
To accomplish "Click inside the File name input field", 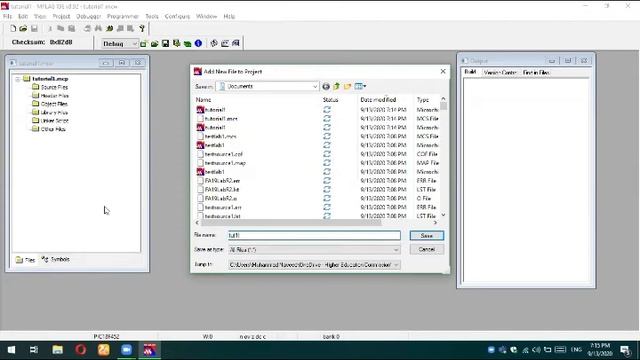I will (x=314, y=235).
